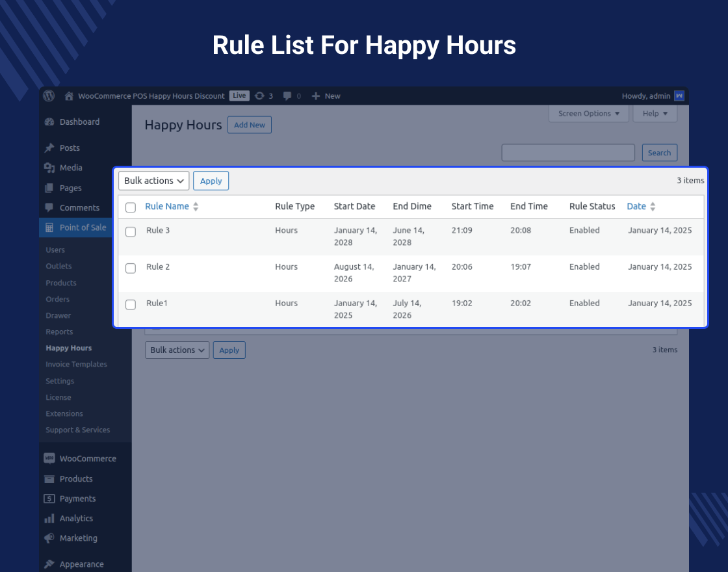Expand the Help dropdown
728x572 pixels.
click(655, 113)
